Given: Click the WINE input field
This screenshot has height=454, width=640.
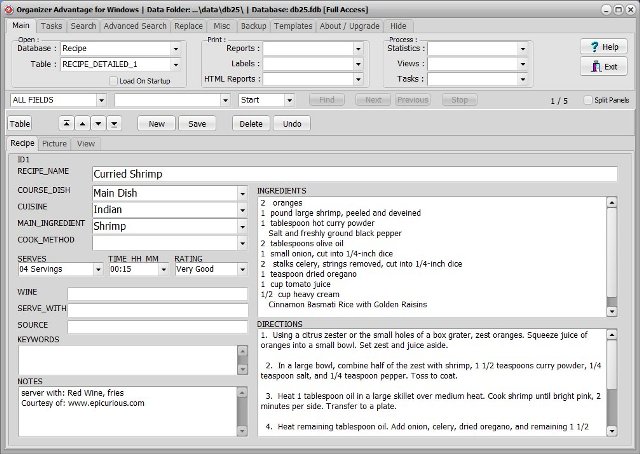Looking at the screenshot, I should coord(158,294).
